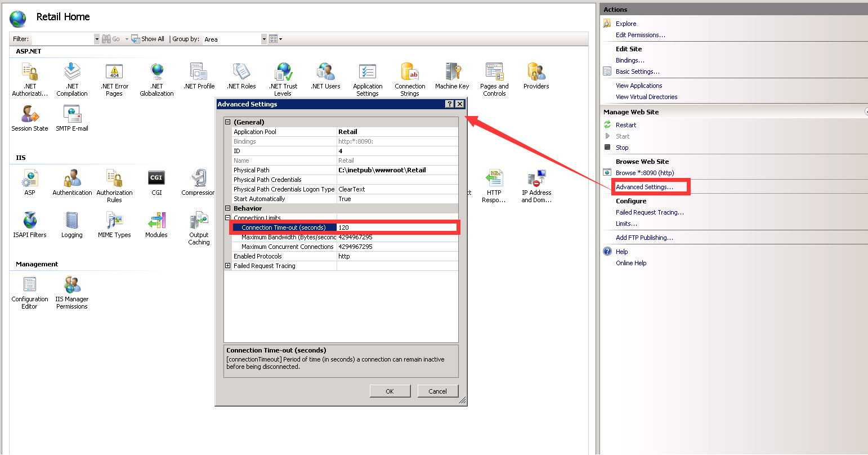Open IIS Manager Permissions icon

coord(72,292)
